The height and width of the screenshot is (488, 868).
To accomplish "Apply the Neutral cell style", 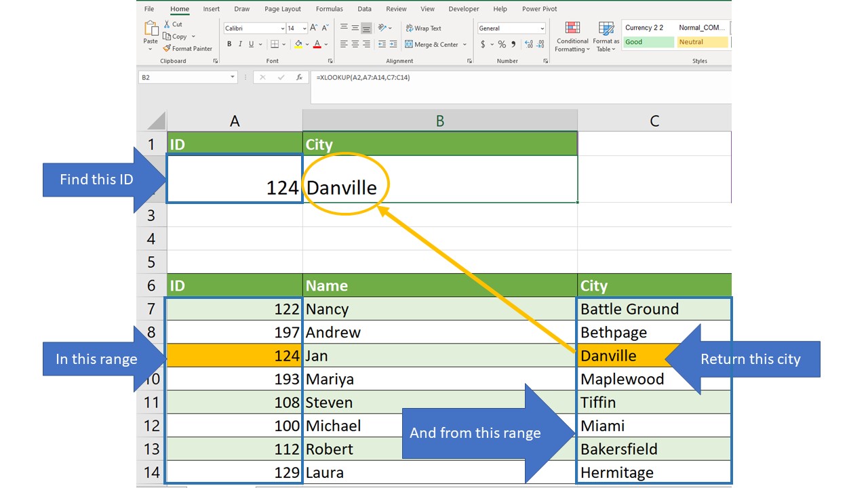I will click(703, 42).
